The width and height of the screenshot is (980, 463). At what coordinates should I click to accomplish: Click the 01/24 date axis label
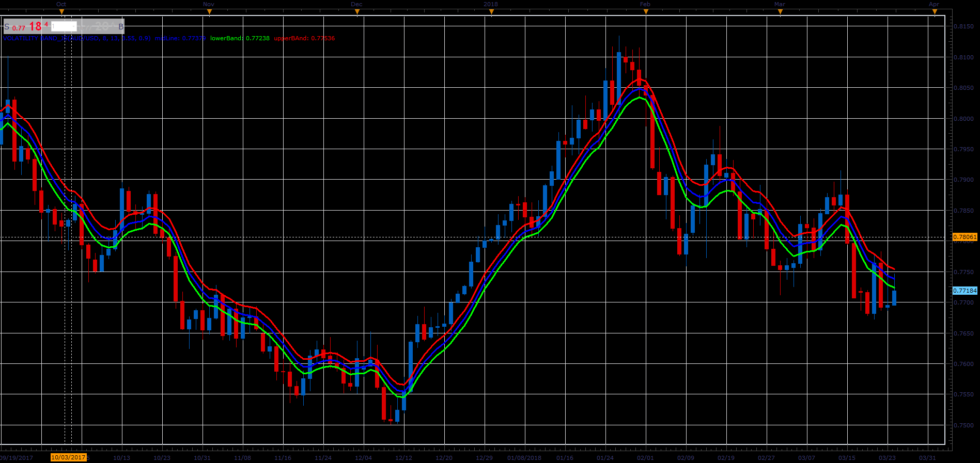coord(605,458)
